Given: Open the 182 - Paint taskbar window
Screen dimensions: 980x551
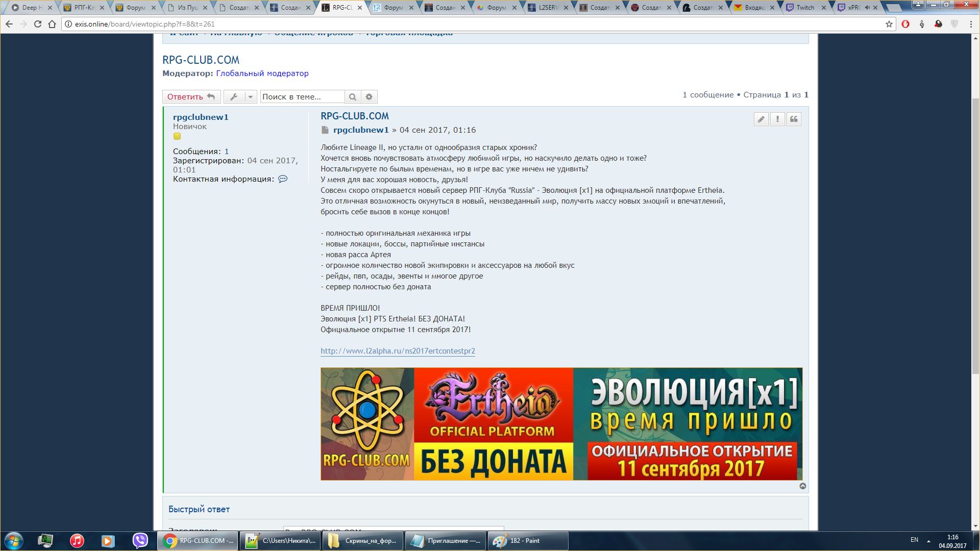Looking at the screenshot, I should [x=528, y=541].
